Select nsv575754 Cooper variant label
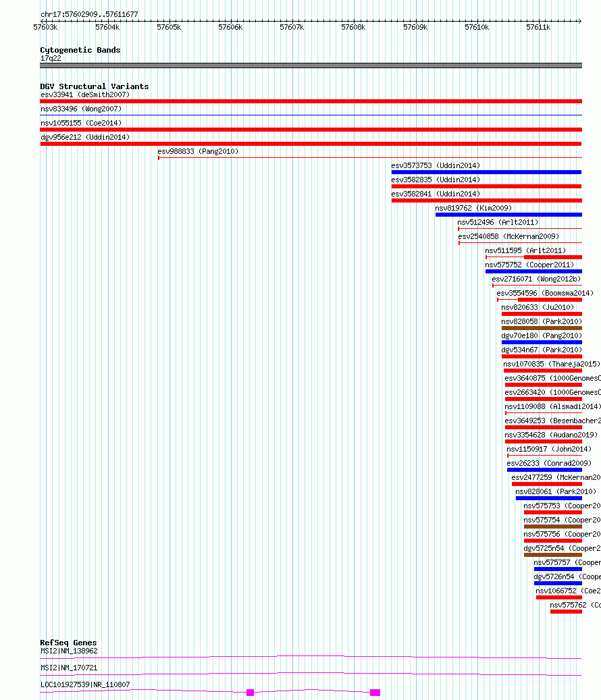 [562, 520]
